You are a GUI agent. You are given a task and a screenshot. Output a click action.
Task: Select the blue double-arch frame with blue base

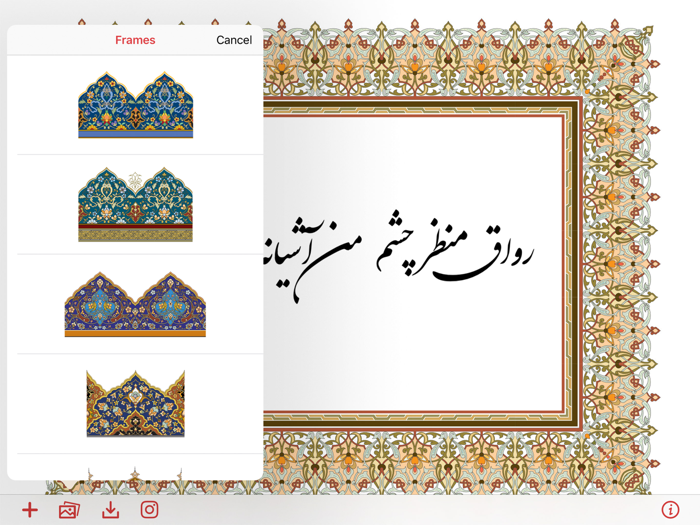click(136, 105)
